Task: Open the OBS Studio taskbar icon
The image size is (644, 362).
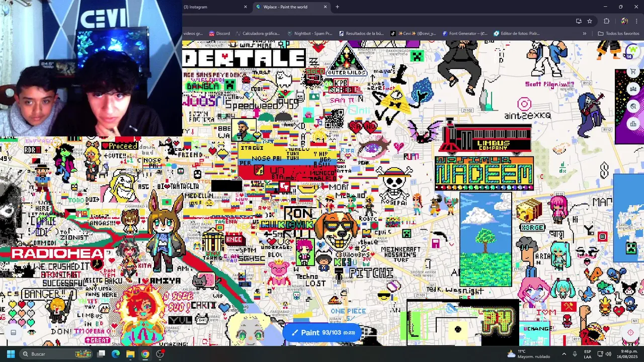Action: point(160,354)
